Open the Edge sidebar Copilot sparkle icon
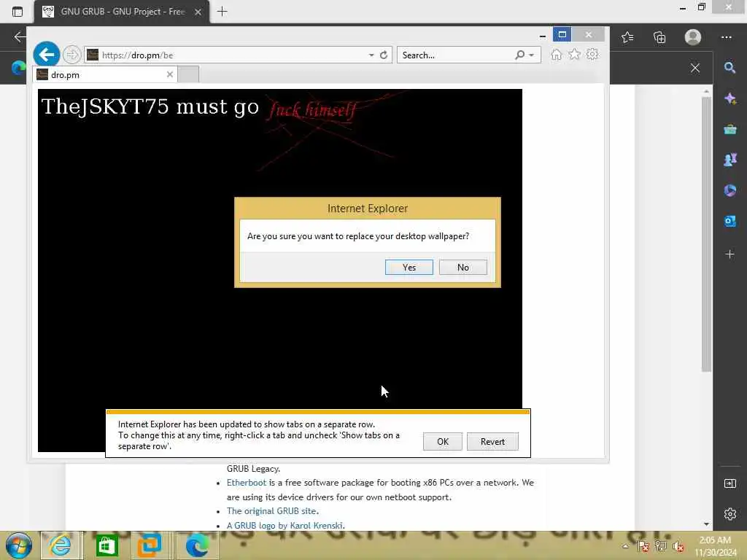 point(729,98)
